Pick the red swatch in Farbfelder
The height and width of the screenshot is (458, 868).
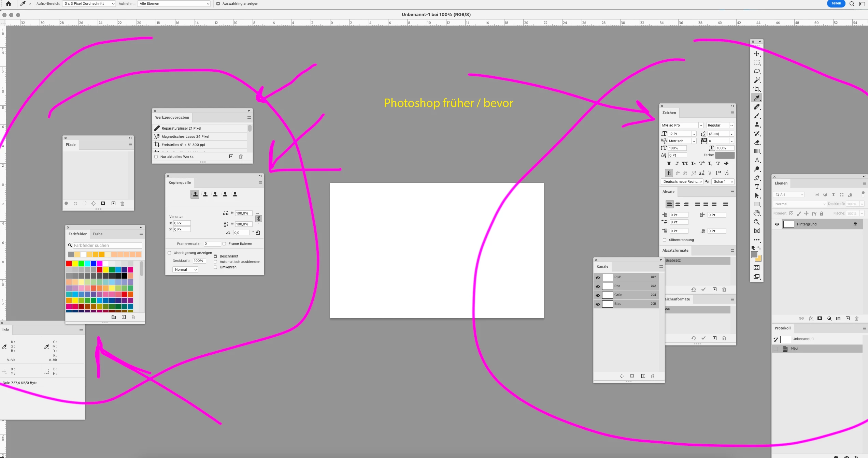69,264
